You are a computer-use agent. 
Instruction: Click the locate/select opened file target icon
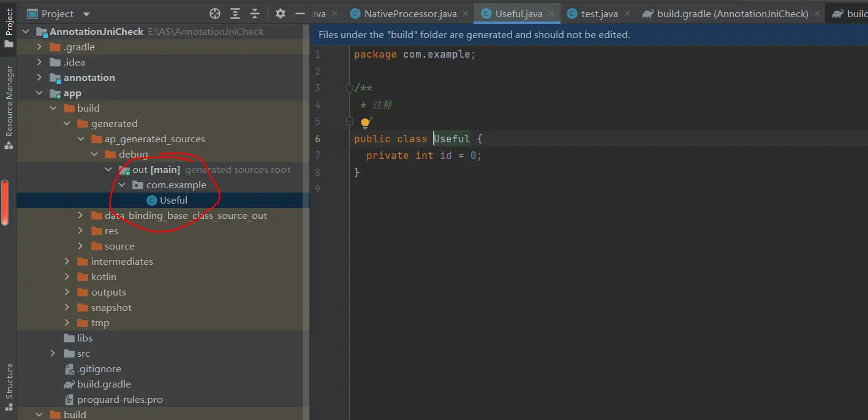215,13
